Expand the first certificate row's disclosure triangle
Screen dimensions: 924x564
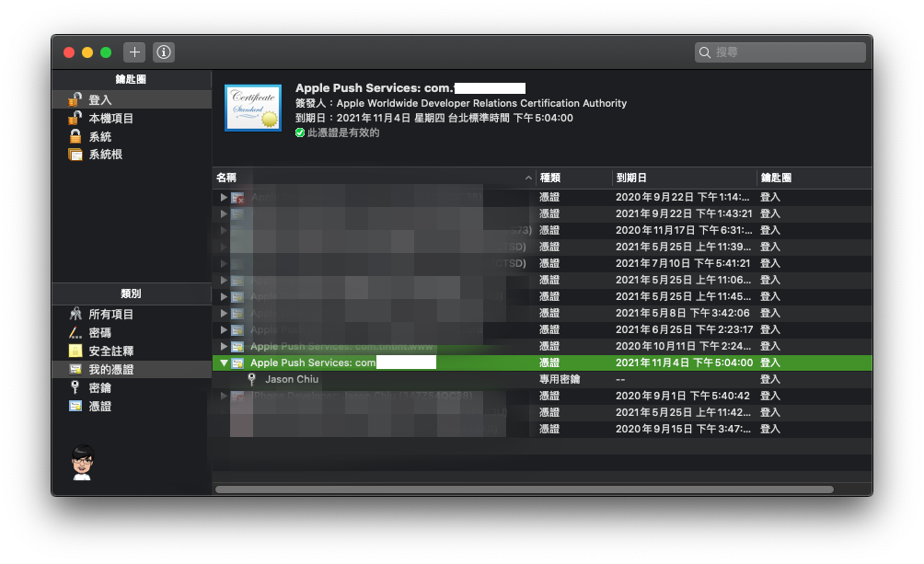pyautogui.click(x=224, y=198)
